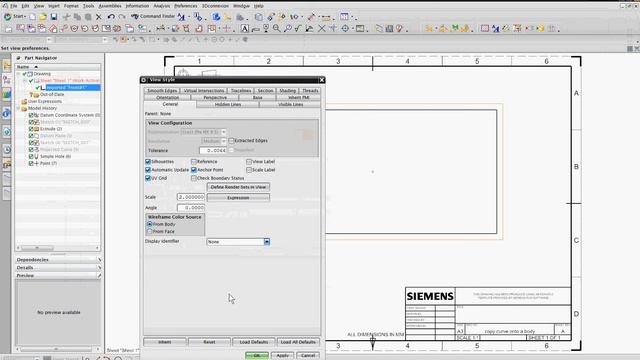Collapse the Drawing tree node
Viewport: 640px width, 360px height.
click(18, 74)
